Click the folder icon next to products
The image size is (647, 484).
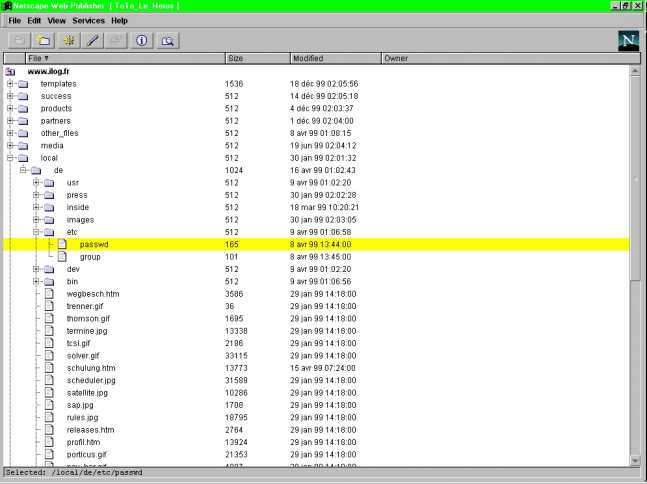[x=23, y=109]
